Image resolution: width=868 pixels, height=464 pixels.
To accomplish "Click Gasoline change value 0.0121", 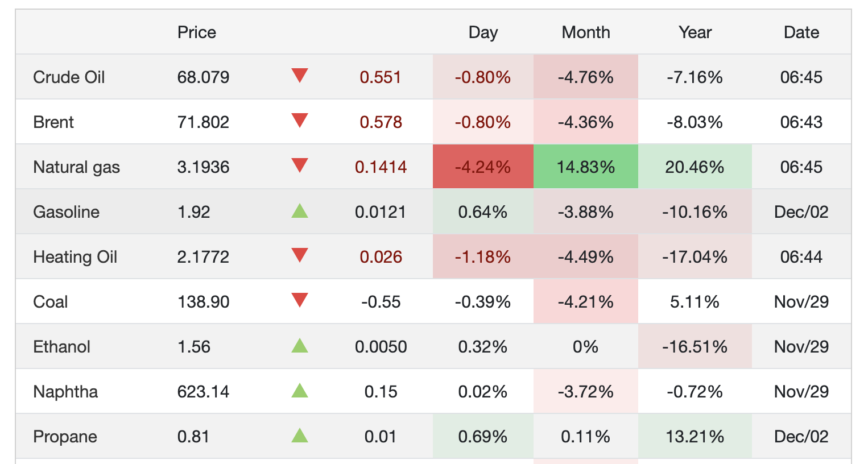I will pyautogui.click(x=381, y=212).
